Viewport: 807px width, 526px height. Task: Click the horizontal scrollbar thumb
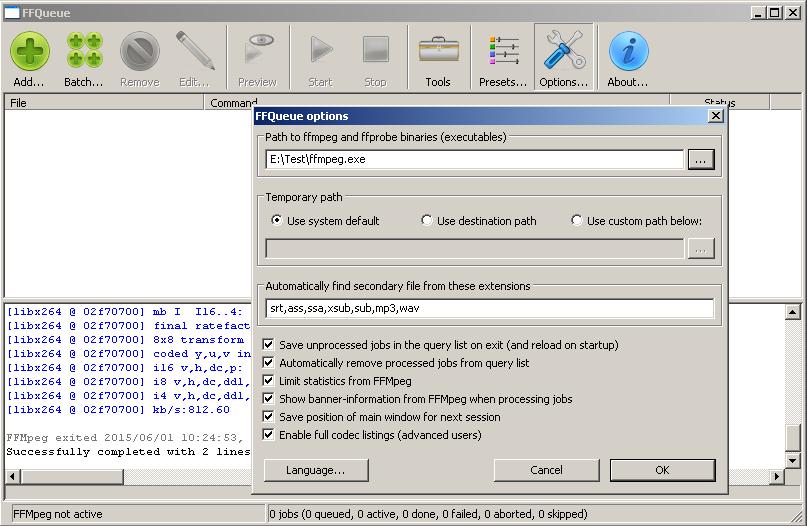pos(72,477)
